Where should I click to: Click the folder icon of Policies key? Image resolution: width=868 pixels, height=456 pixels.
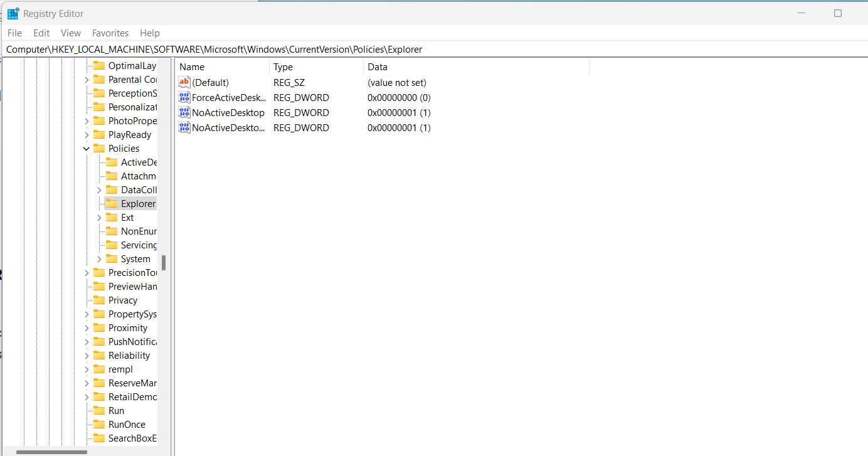[99, 148]
